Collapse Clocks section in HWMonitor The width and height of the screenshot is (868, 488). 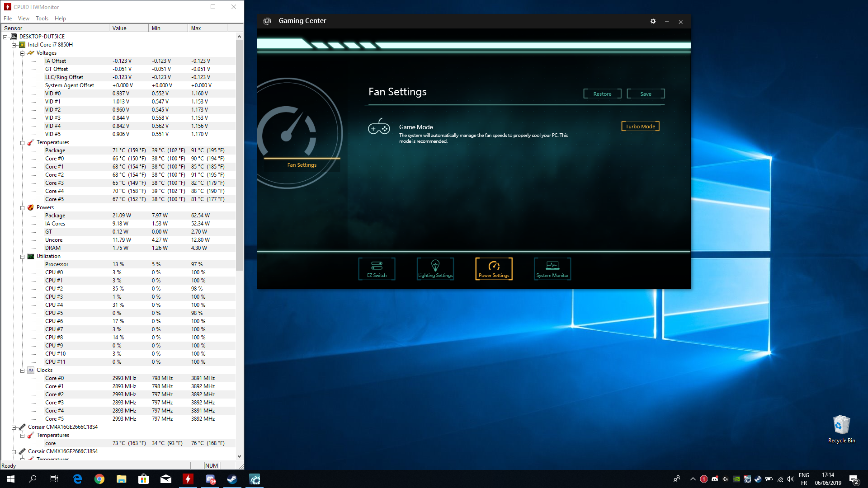click(x=22, y=370)
